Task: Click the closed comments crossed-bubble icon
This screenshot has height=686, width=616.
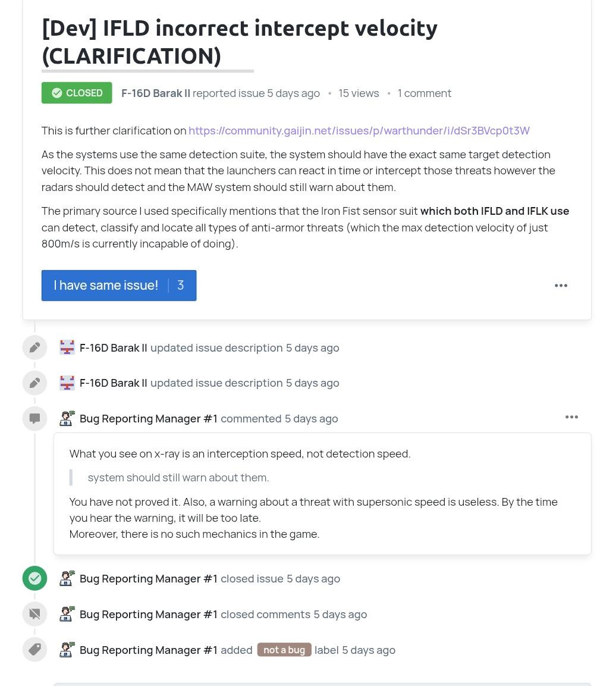Action: click(34, 614)
